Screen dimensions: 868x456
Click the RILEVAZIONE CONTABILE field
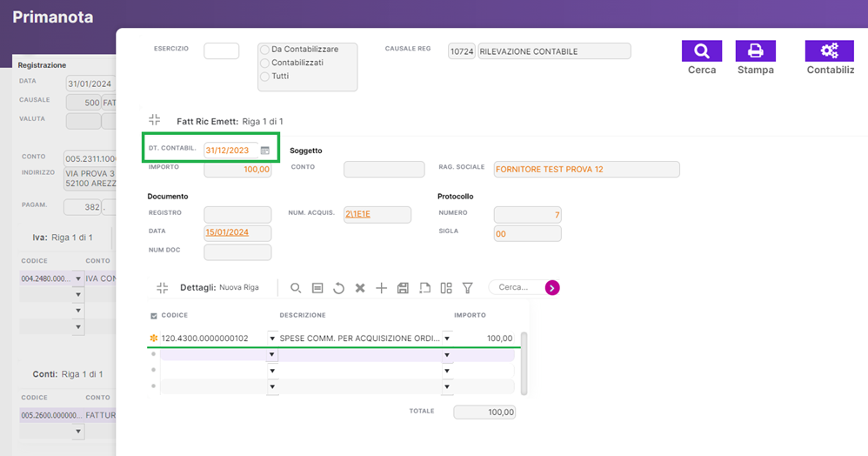[554, 51]
